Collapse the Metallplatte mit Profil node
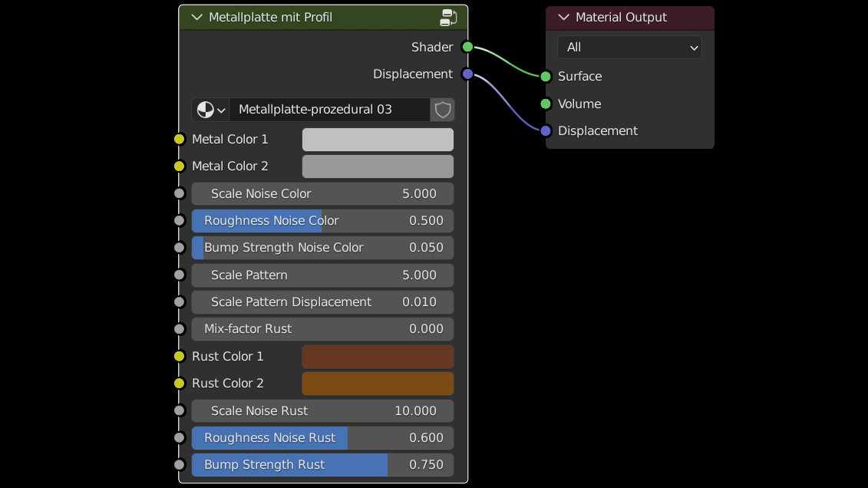This screenshot has width=868, height=488. tap(196, 18)
